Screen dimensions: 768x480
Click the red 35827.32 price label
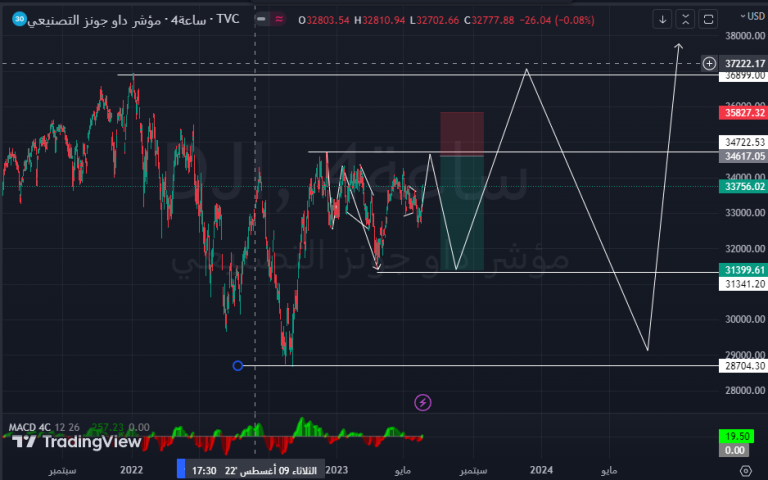(744, 113)
